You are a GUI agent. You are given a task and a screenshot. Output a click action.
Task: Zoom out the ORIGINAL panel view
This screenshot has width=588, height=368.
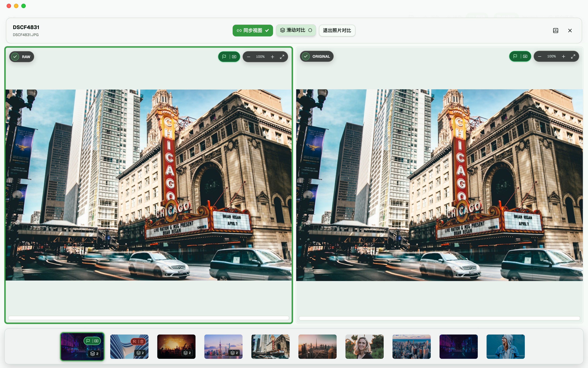click(539, 56)
